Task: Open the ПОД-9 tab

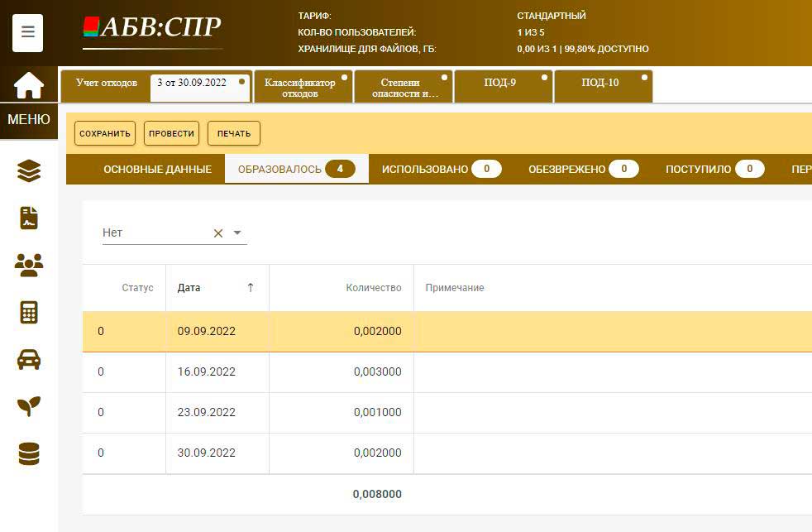Action: coord(500,83)
